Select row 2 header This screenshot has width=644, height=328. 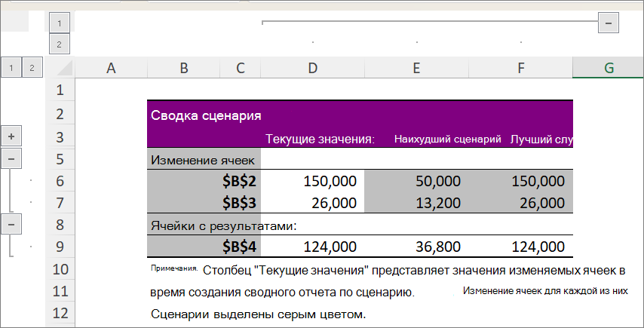(x=60, y=113)
